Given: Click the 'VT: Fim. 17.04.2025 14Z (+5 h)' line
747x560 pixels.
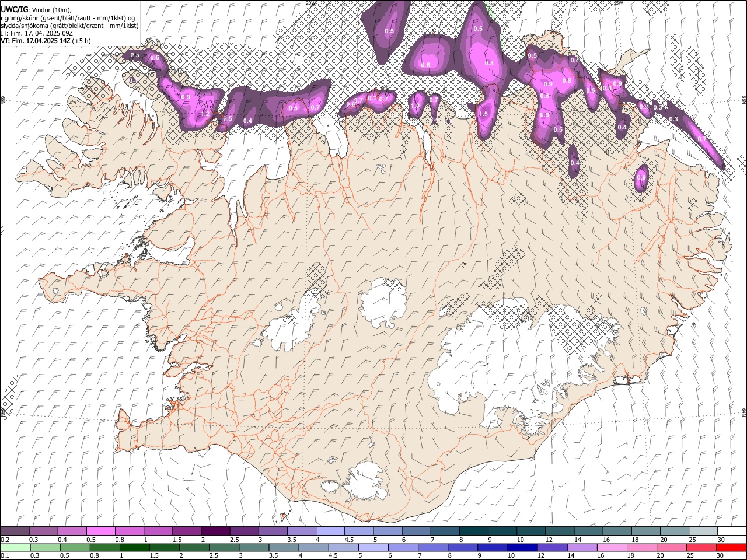Looking at the screenshot, I should [x=46, y=41].
